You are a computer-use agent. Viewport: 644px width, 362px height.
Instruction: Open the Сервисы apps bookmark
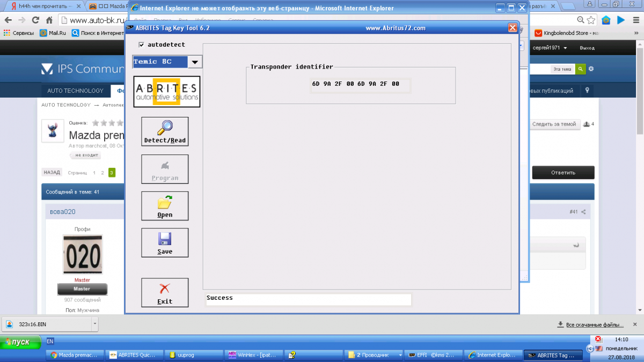point(19,33)
